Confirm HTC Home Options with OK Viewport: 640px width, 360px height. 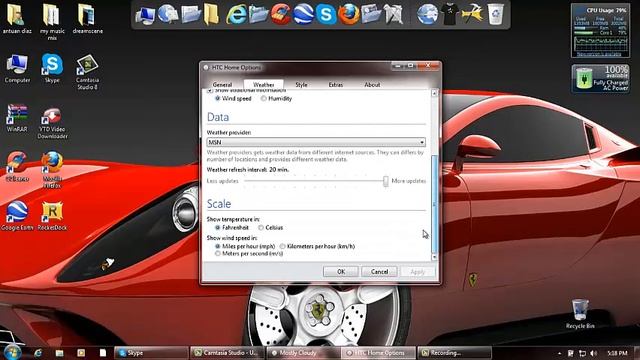[x=341, y=271]
